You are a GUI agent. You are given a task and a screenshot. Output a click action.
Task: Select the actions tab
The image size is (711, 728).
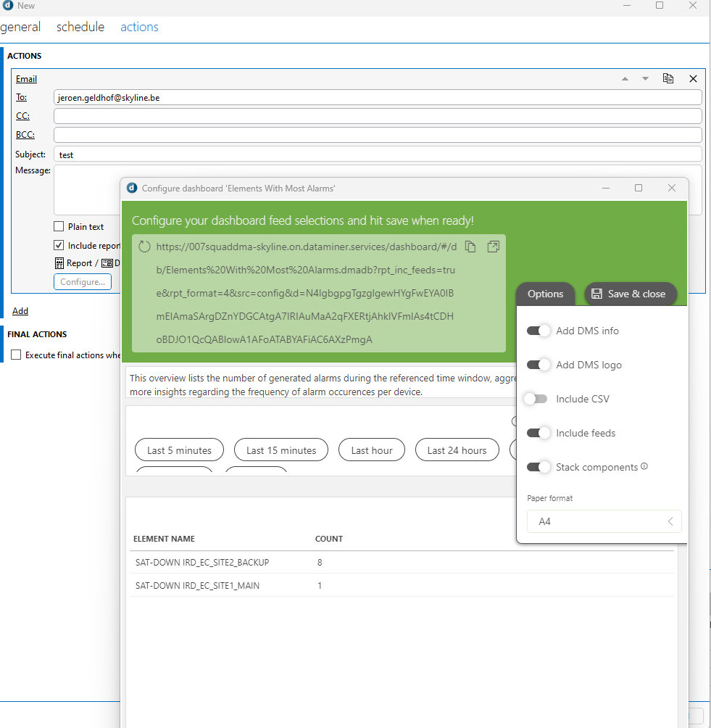pyautogui.click(x=139, y=27)
